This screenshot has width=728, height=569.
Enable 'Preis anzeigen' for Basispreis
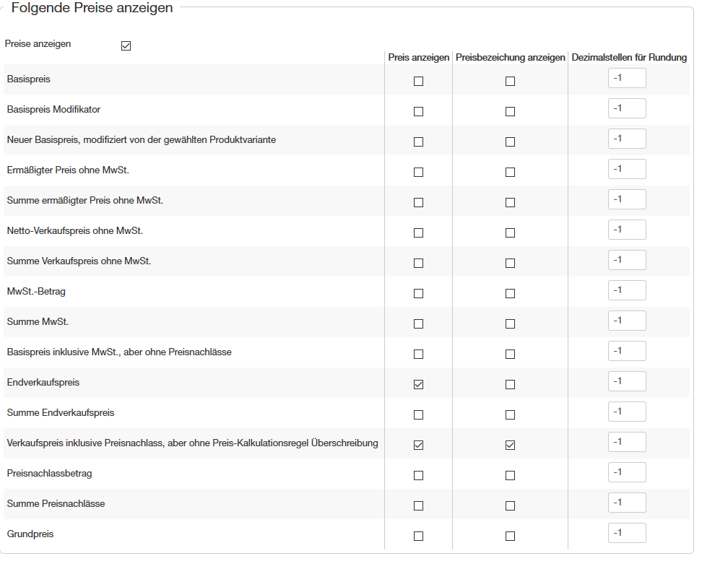418,82
